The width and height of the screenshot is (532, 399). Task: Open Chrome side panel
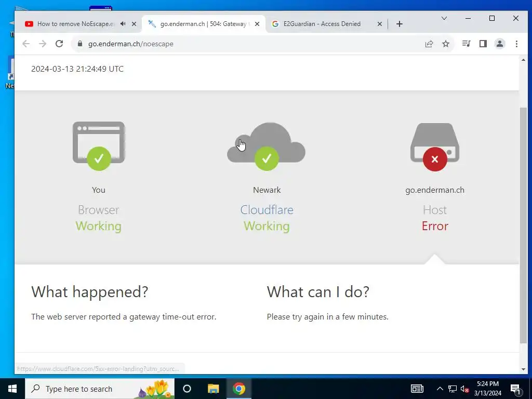(x=483, y=44)
